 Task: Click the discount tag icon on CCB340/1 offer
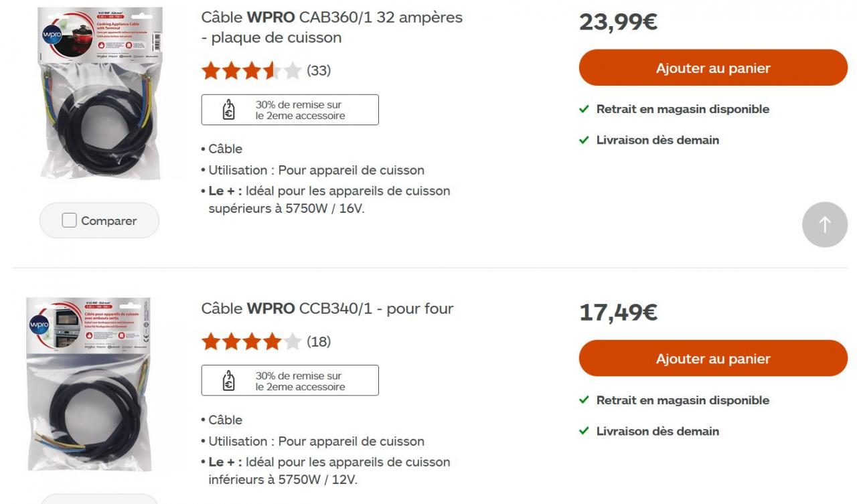coord(229,380)
